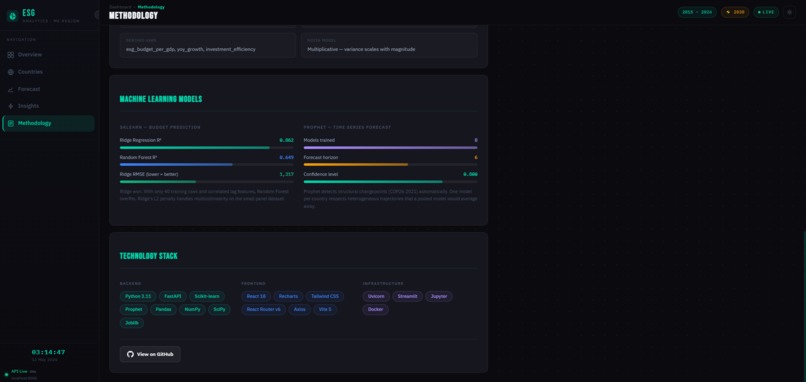Click the Methodology document icon
The image size is (806, 382).
pos(11,123)
